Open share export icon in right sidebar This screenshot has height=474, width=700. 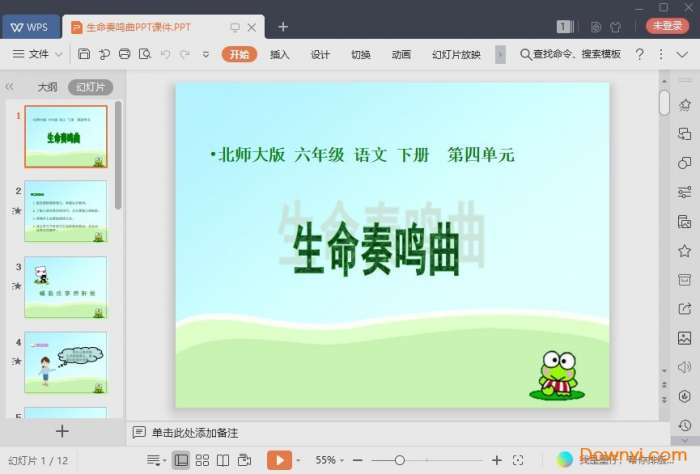[x=684, y=308]
